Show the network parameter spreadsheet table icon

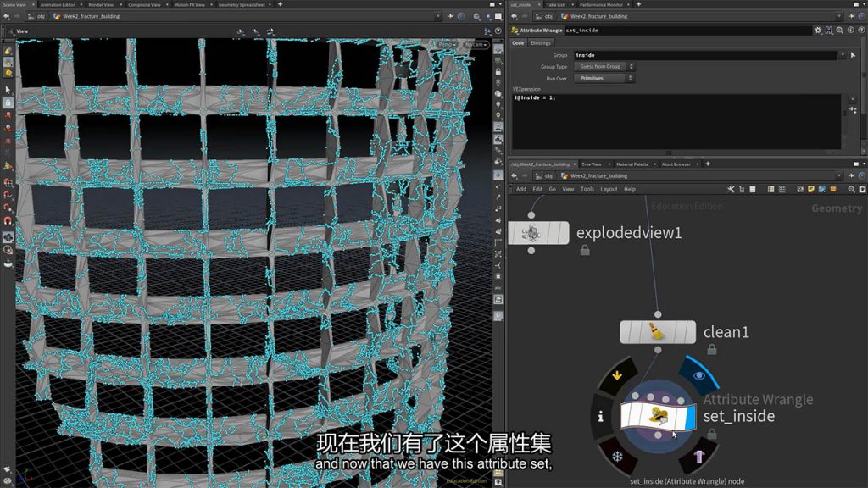click(x=771, y=189)
